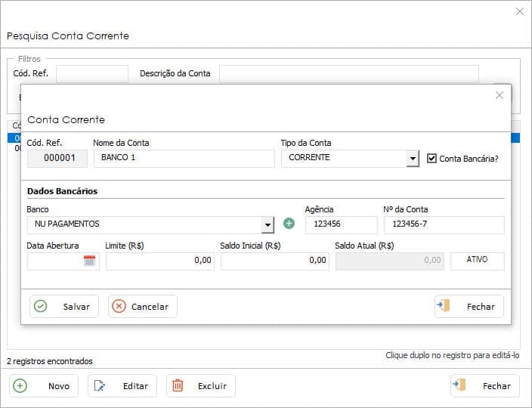
Task: Open the Banco dropdown list arrow
Action: pyautogui.click(x=267, y=224)
